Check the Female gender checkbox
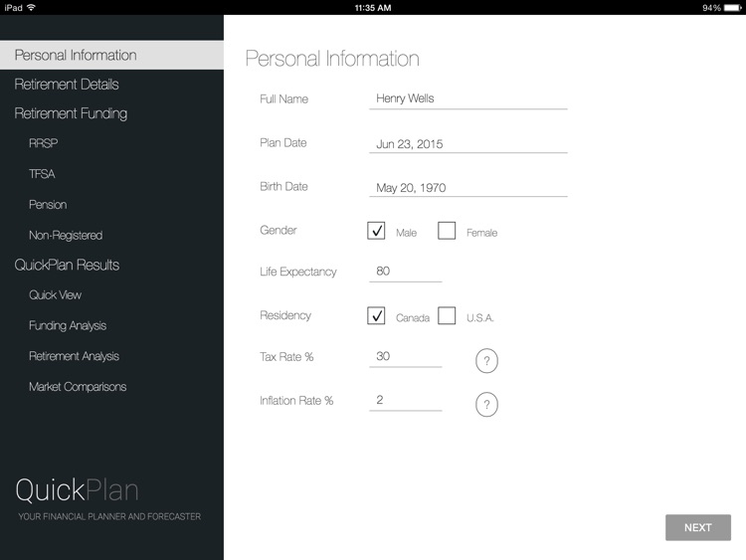The height and width of the screenshot is (560, 746). [x=447, y=231]
